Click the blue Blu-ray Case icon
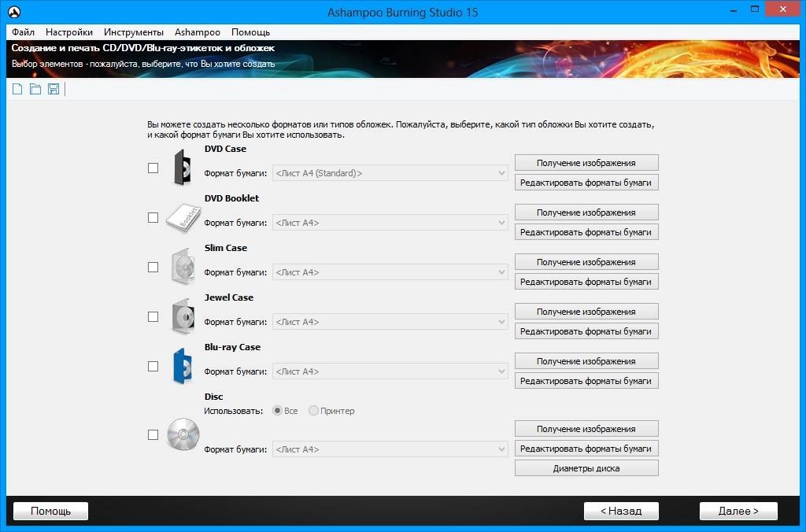This screenshot has width=806, height=532. [x=183, y=366]
